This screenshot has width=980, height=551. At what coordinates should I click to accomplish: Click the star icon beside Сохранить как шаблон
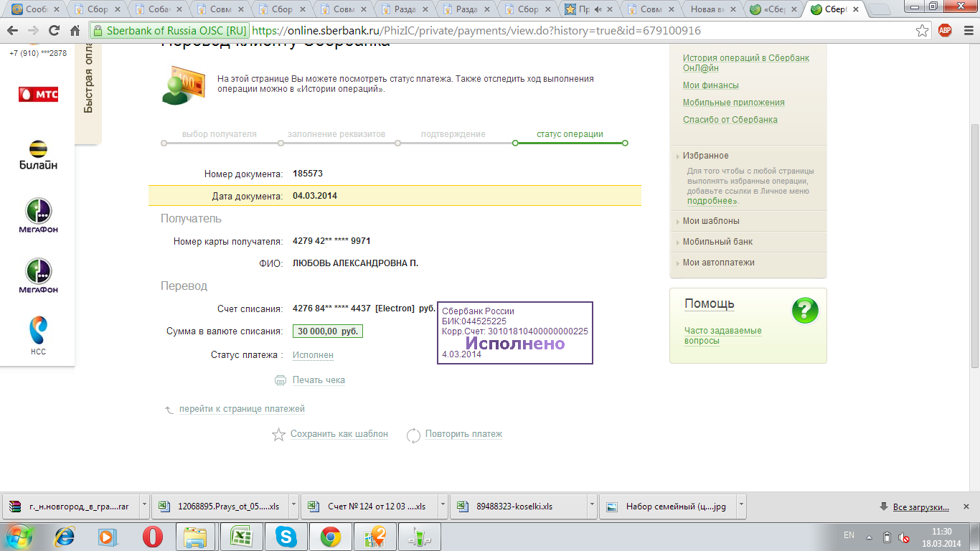(x=278, y=434)
